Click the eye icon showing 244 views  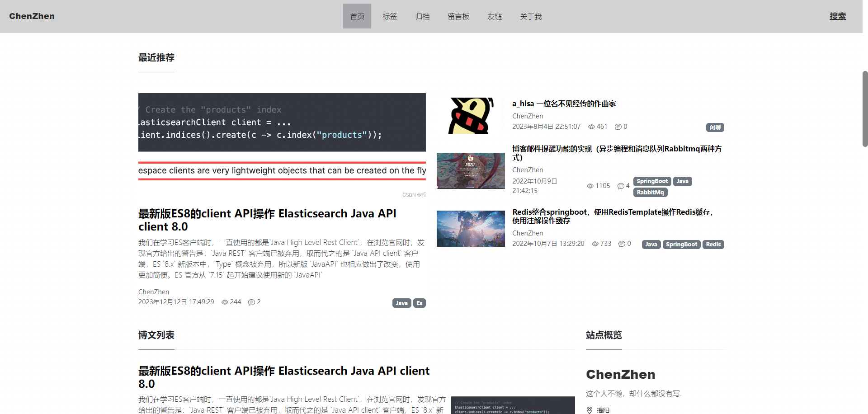[x=225, y=302]
